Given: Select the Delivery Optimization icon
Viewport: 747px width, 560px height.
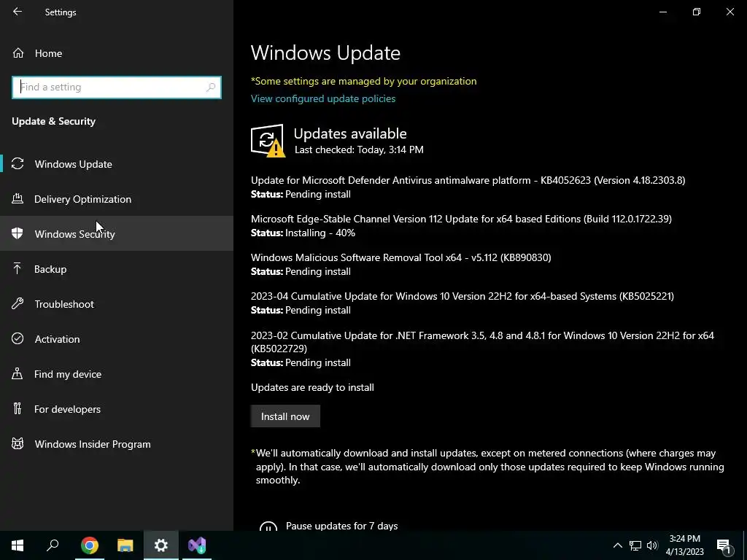Looking at the screenshot, I should (x=18, y=198).
